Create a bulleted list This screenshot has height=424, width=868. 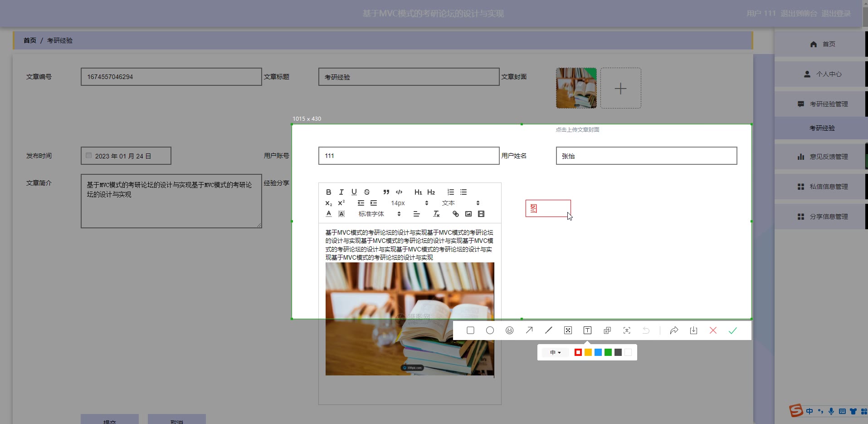pos(463,192)
